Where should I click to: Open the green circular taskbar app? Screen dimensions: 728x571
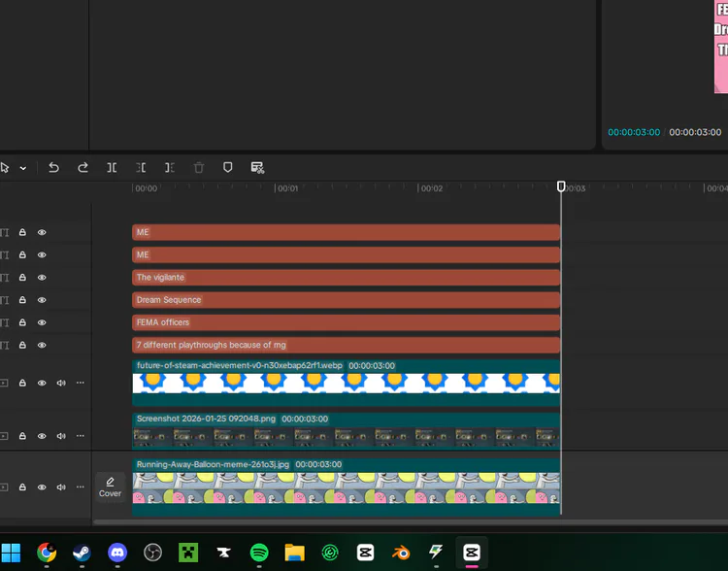(x=330, y=553)
